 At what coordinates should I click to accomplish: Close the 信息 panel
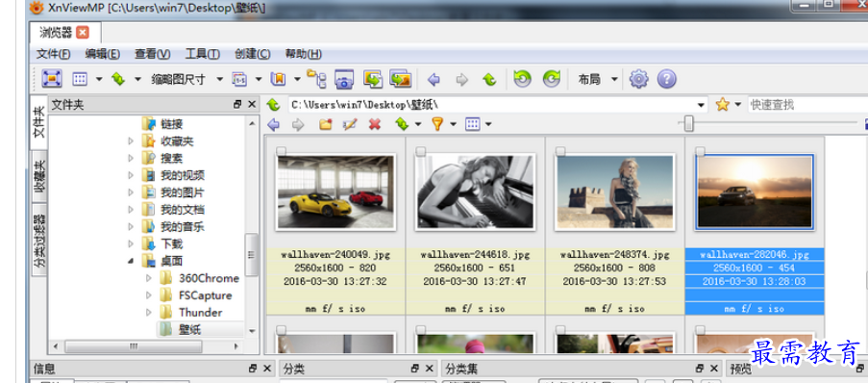(267, 369)
